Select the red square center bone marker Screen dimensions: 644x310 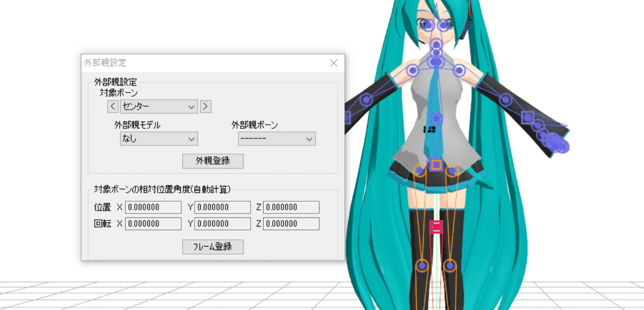(x=436, y=227)
